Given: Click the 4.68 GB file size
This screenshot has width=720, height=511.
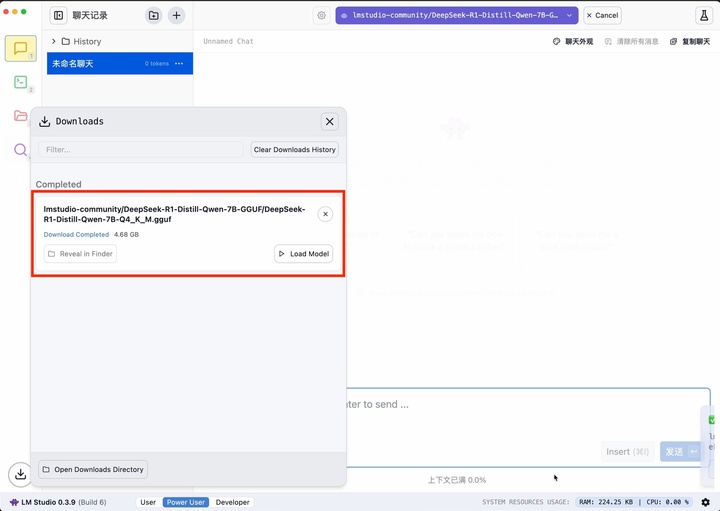Looking at the screenshot, I should [x=126, y=234].
